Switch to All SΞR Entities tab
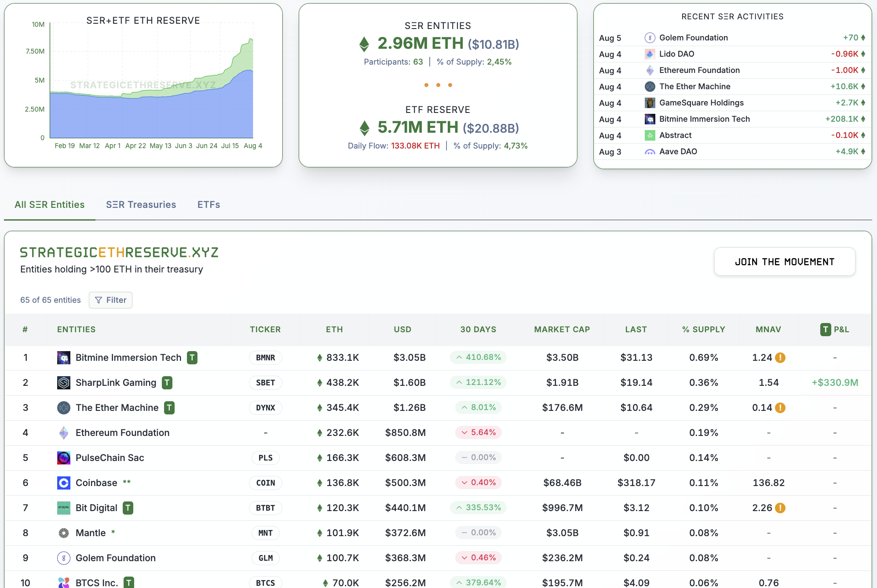 (50, 205)
